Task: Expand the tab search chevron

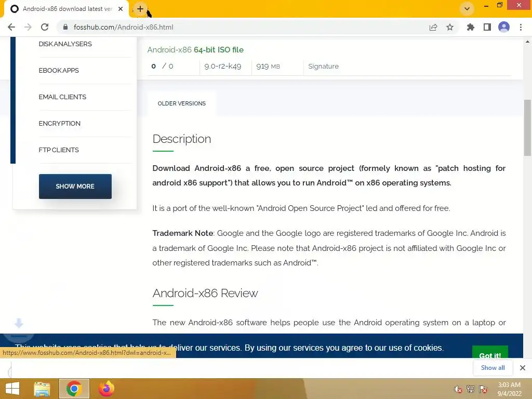Action: click(467, 9)
